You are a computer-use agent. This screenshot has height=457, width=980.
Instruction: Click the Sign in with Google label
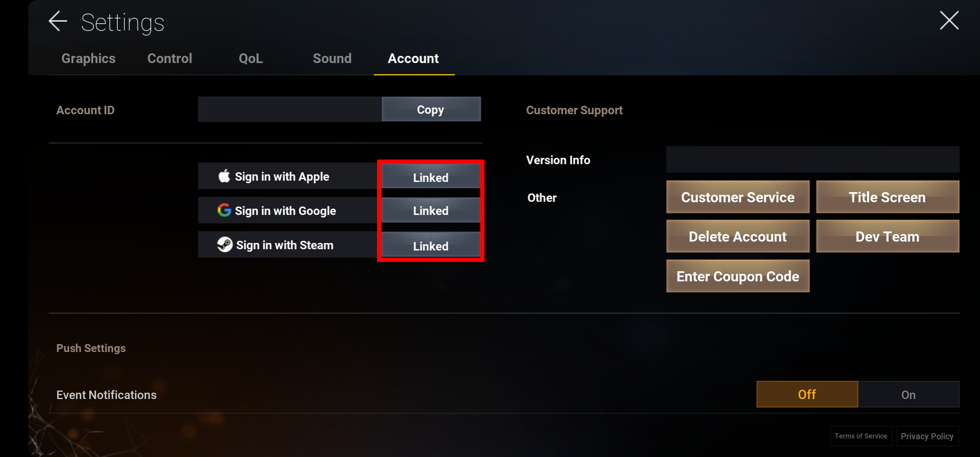click(285, 211)
